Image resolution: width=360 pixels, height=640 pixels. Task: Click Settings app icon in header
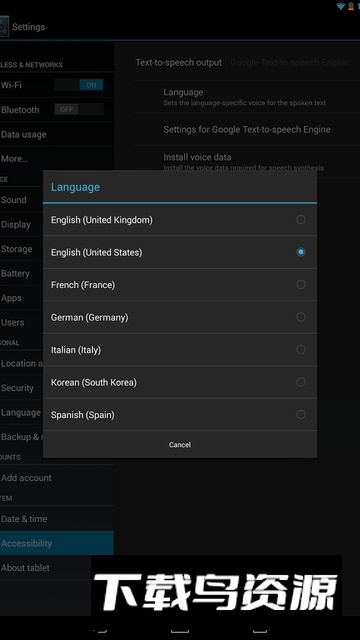point(4,27)
